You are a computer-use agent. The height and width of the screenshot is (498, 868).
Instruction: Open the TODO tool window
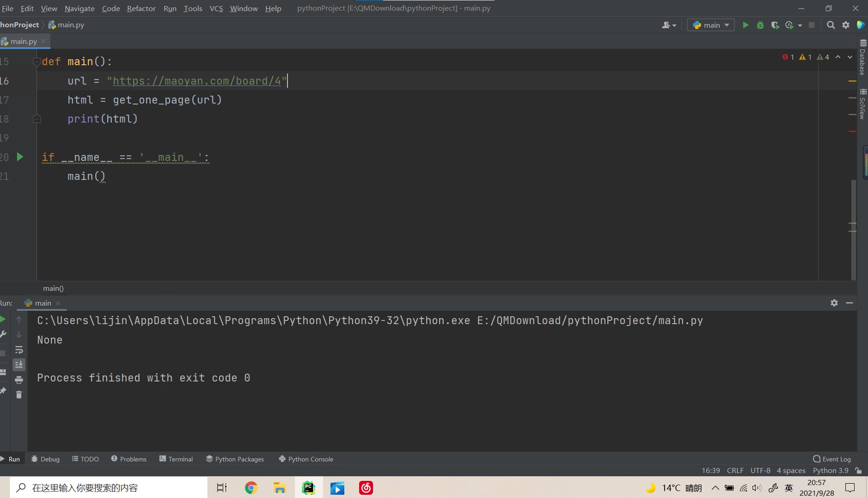click(86, 459)
